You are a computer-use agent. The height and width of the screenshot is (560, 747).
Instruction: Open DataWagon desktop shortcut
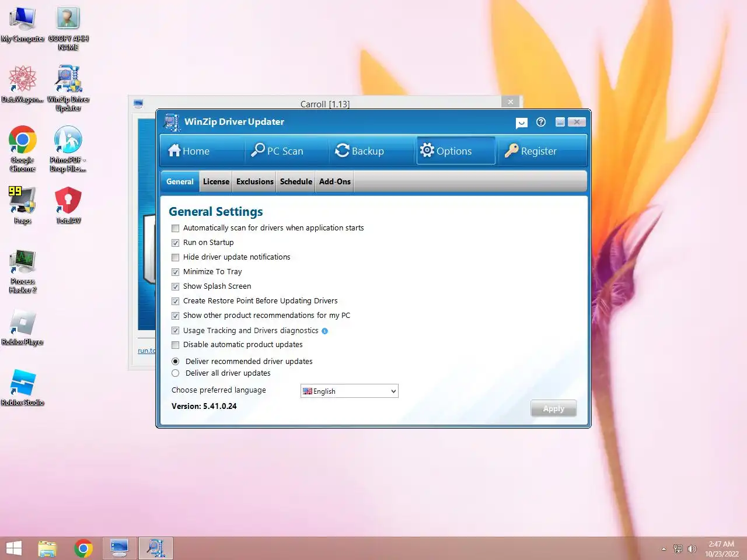[22, 85]
